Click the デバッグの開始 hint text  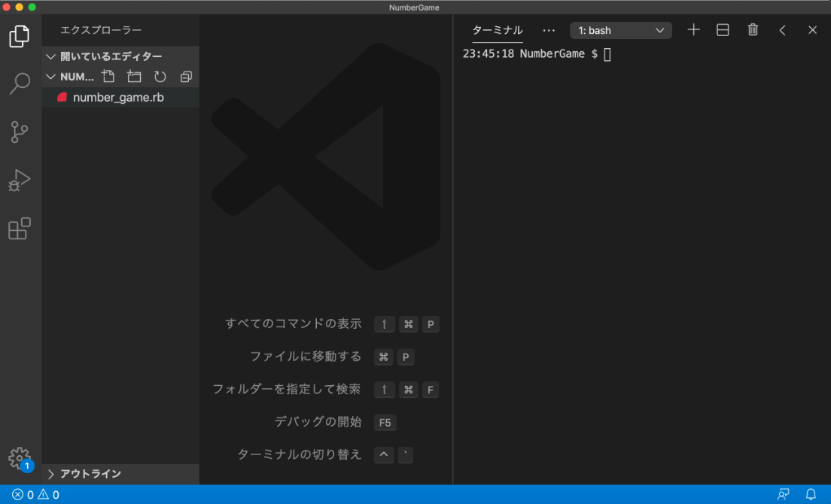(x=318, y=422)
